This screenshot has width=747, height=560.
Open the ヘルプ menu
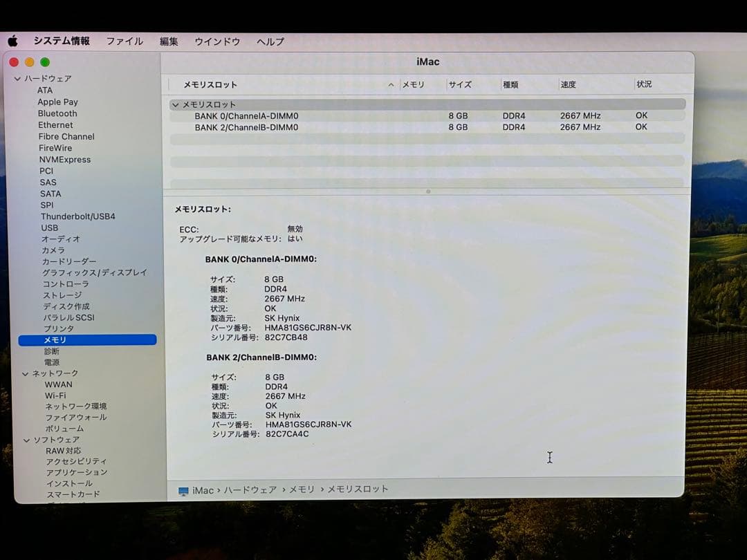pyautogui.click(x=269, y=41)
